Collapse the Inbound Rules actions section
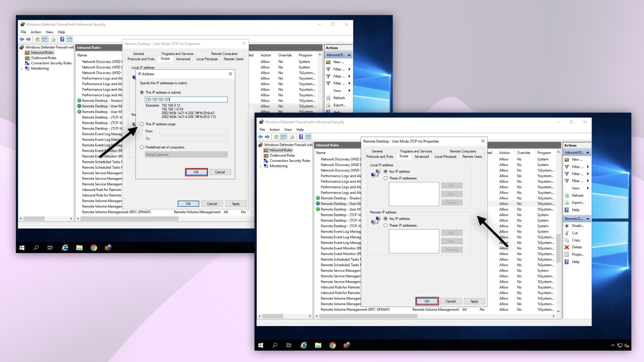 (x=588, y=152)
